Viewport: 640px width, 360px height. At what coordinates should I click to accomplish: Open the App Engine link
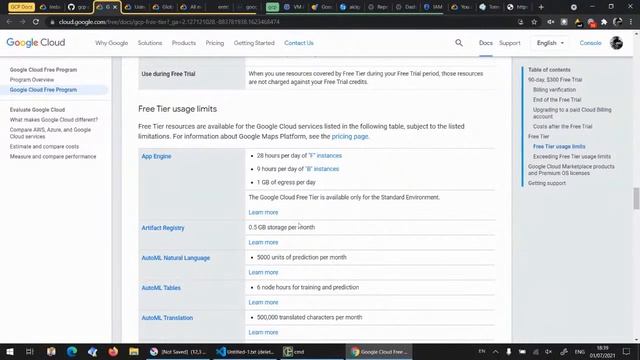(x=156, y=156)
